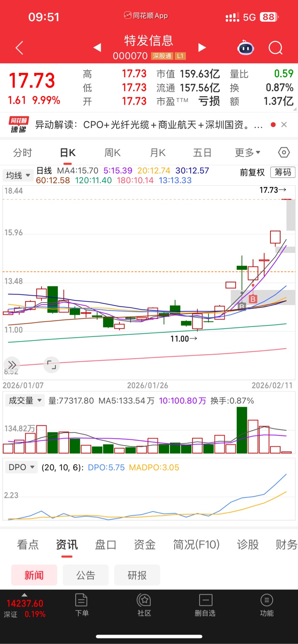Viewport: 298px width, 644px height.
Task: Tap the current price 17.73
Action: point(32,81)
